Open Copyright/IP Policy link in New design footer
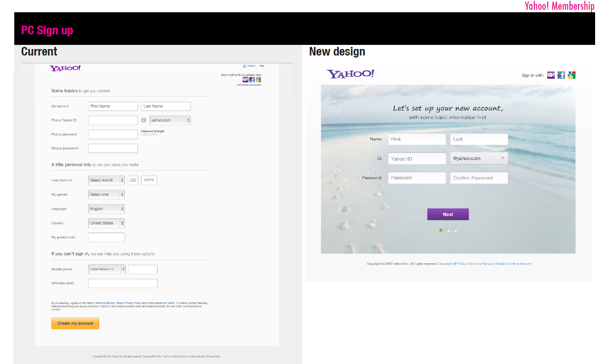 tap(453, 264)
